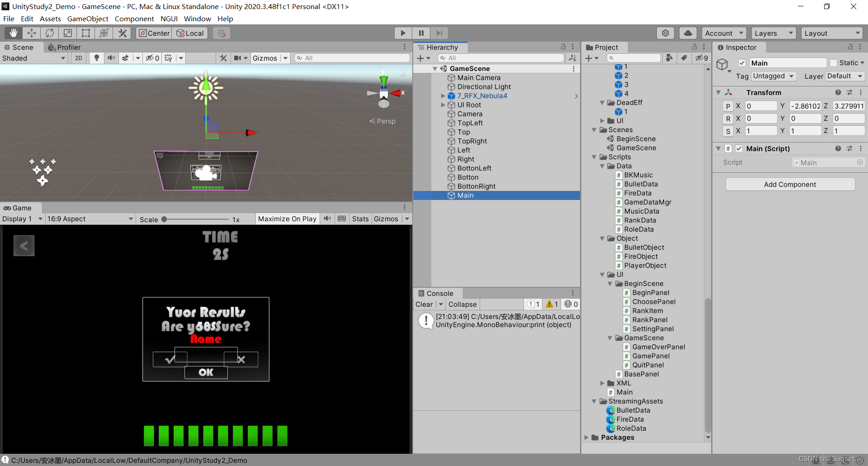Viewport: 868px width, 466px height.
Task: Toggle the Static checkbox
Action: 834,63
